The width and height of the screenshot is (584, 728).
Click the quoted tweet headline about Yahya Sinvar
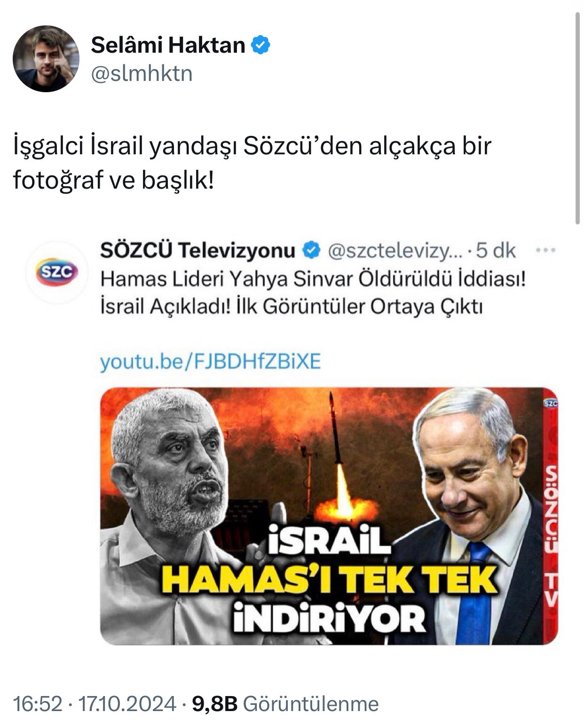[x=313, y=293]
